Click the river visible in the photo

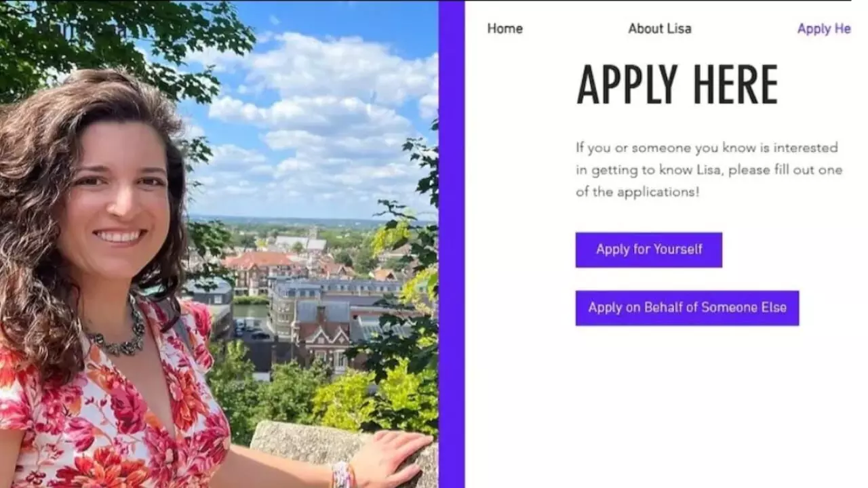[251, 311]
